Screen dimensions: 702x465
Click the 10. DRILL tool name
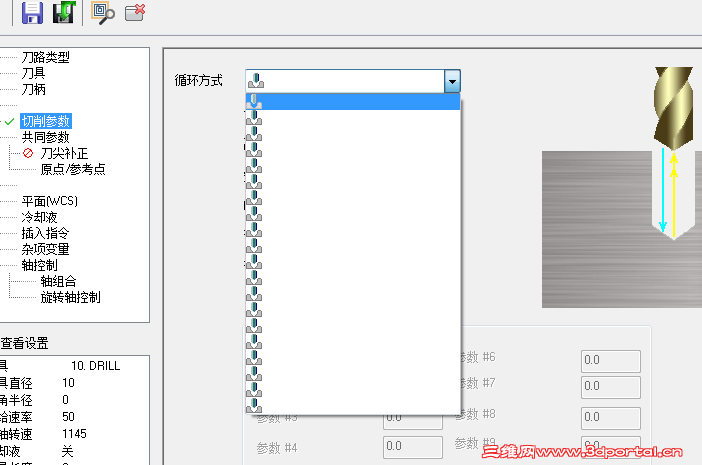click(95, 366)
